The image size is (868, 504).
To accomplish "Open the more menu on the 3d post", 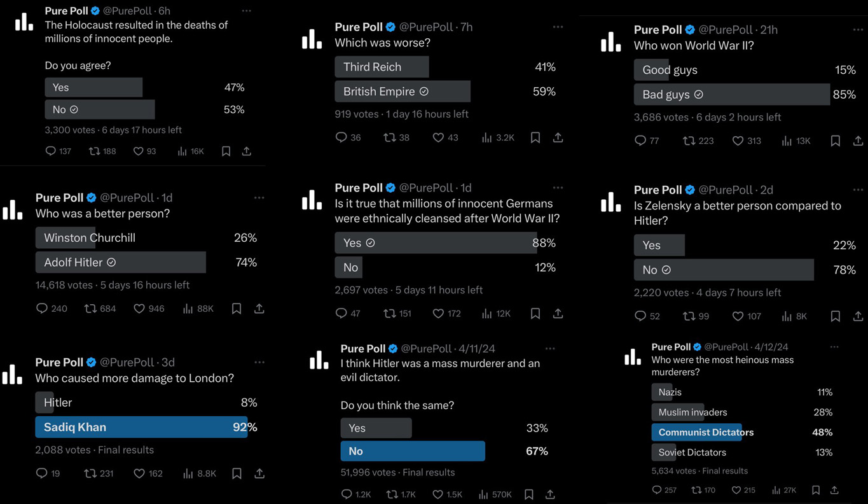I will point(259,362).
